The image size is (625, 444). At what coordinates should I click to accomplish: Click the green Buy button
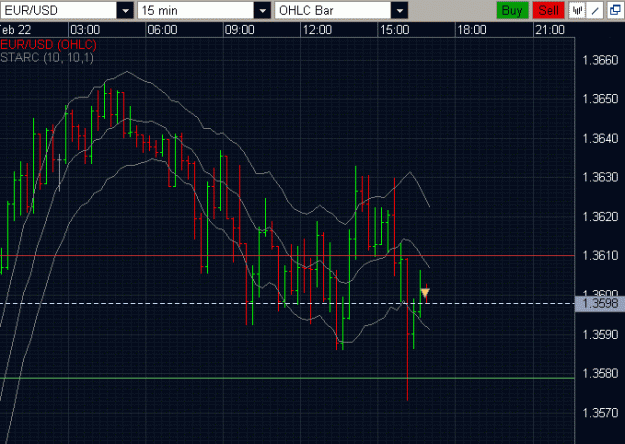512,10
